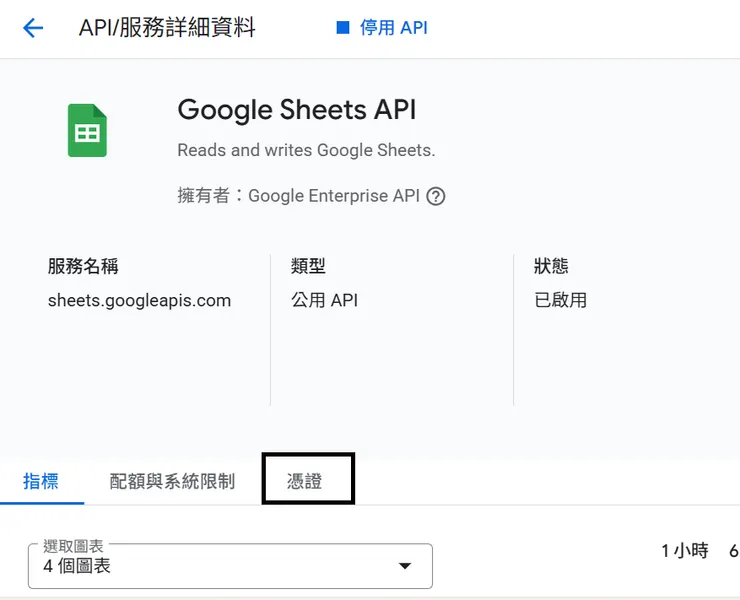
Task: Click the 停用 API button
Action: tap(382, 28)
